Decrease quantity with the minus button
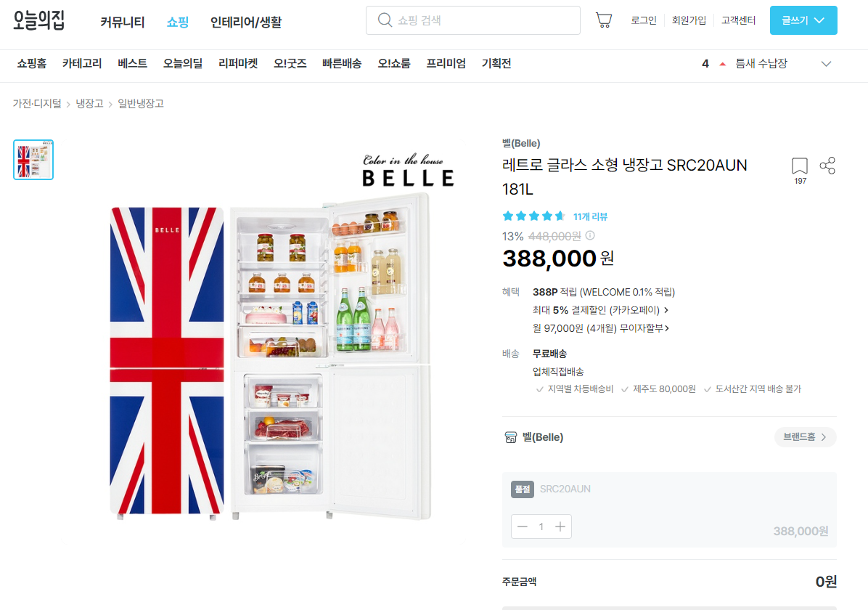 point(522,526)
